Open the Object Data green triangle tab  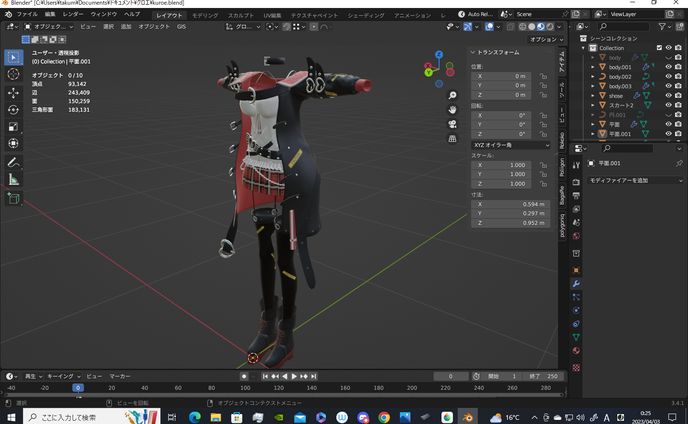pyautogui.click(x=576, y=337)
